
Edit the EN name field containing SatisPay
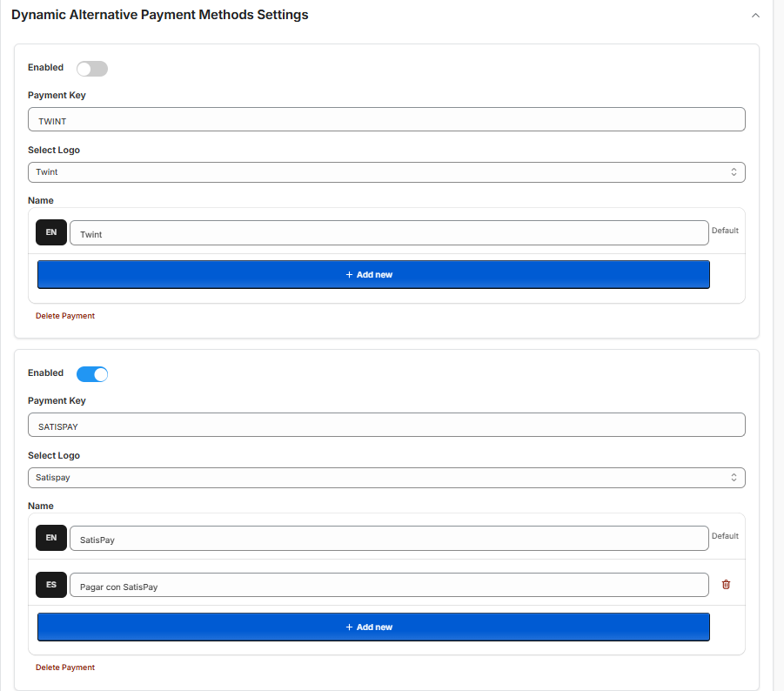click(x=389, y=539)
